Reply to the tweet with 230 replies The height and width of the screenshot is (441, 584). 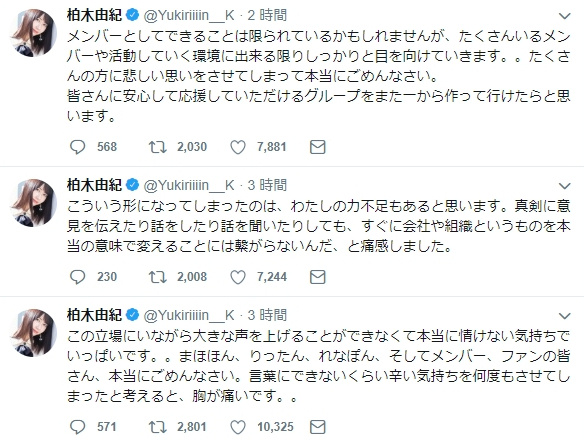coord(77,277)
